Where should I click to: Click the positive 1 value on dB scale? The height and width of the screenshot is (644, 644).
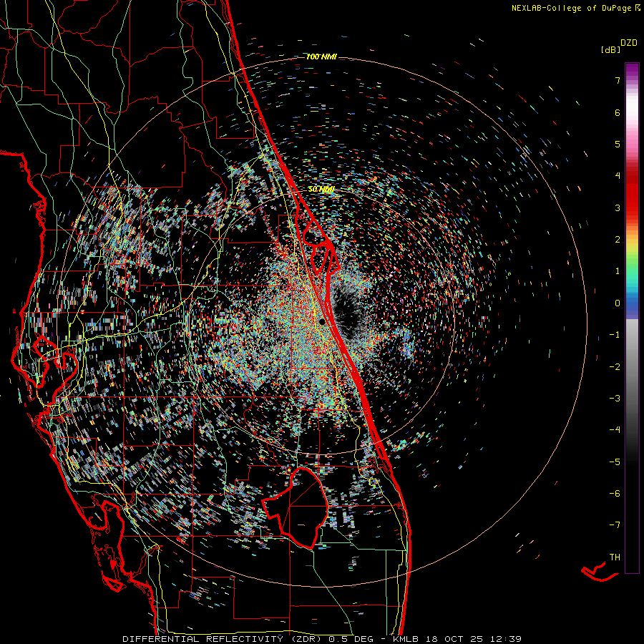[x=618, y=271]
